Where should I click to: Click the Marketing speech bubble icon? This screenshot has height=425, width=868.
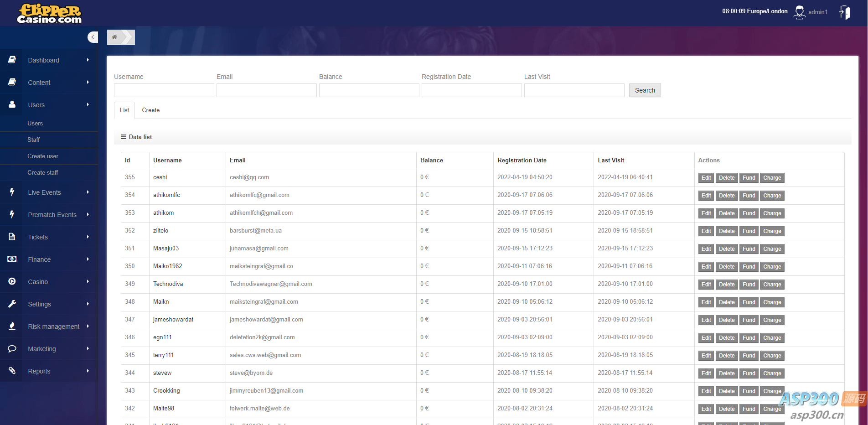(12, 349)
